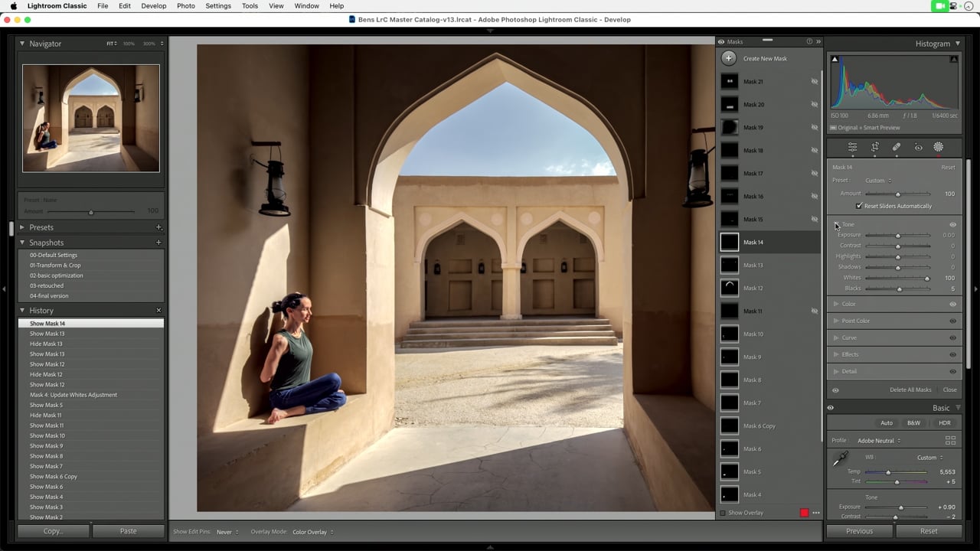The height and width of the screenshot is (551, 980).
Task: Open the Develop menu
Action: click(x=153, y=6)
